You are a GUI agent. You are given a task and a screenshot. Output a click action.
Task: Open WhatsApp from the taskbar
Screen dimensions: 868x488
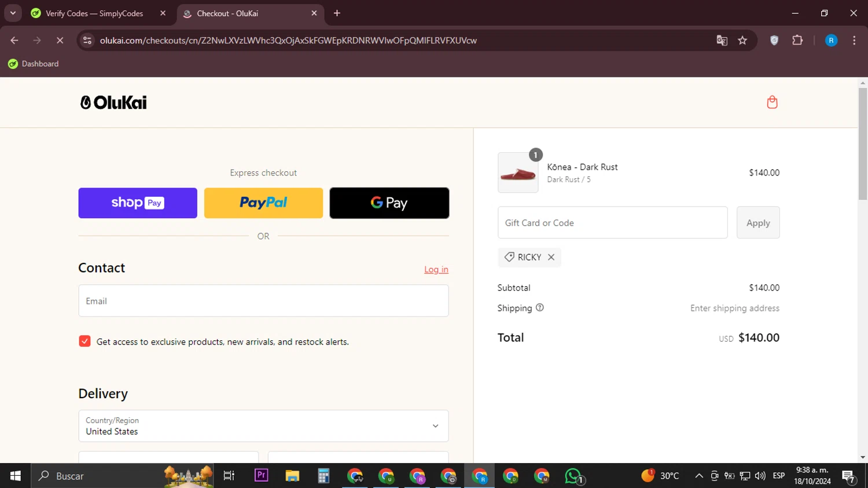click(x=573, y=476)
